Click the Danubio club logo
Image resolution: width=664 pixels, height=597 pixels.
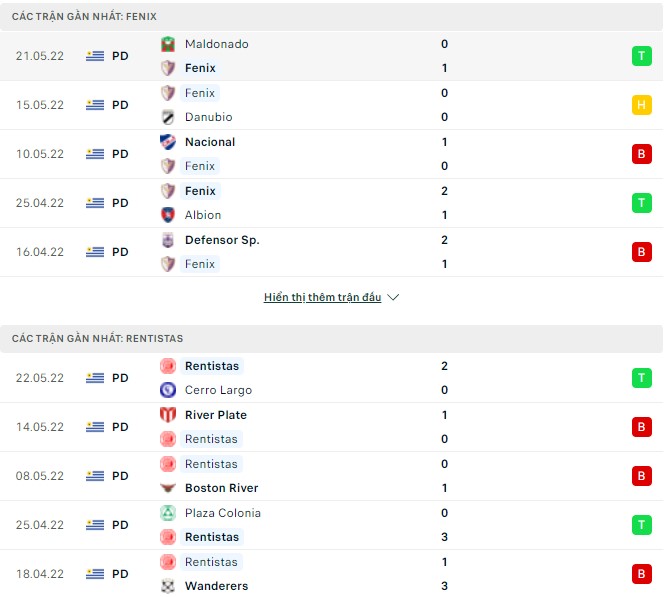168,117
